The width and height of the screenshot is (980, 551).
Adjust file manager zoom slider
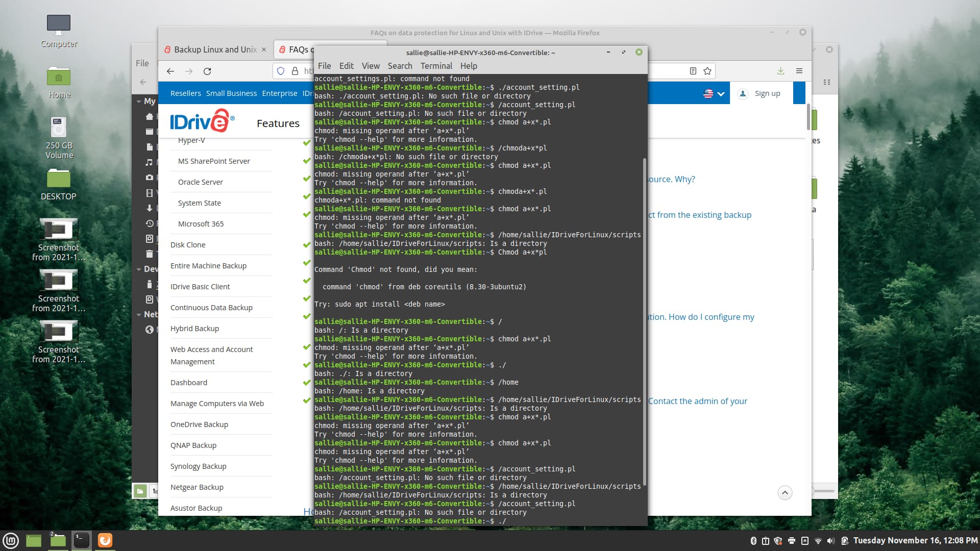point(823,491)
